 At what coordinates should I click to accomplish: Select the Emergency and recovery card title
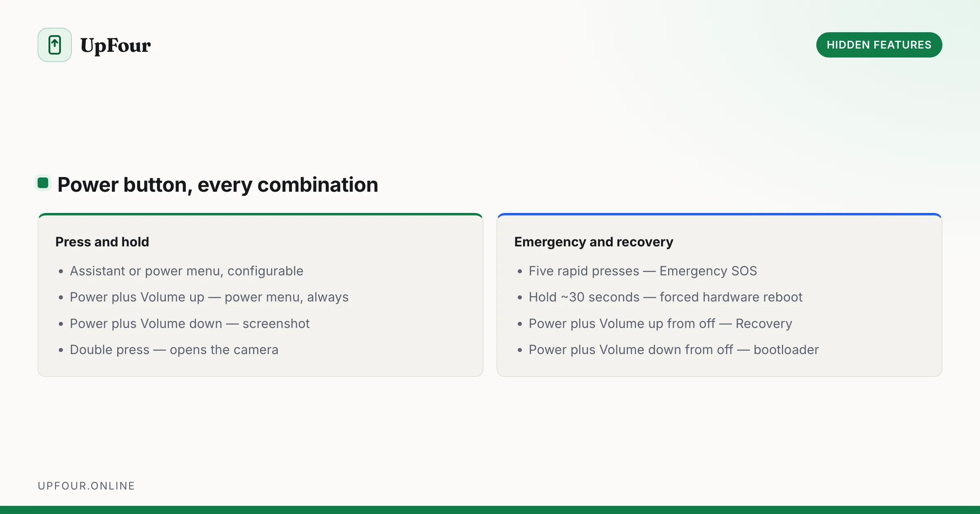tap(594, 242)
